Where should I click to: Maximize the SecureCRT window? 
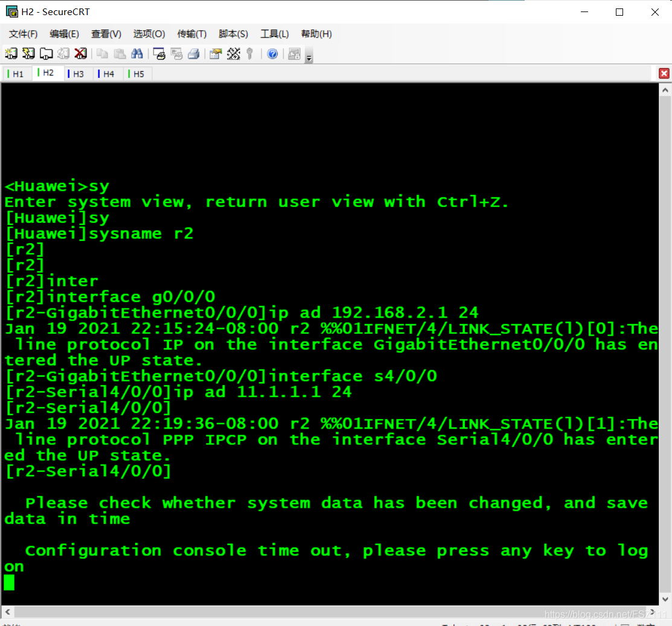(x=619, y=12)
